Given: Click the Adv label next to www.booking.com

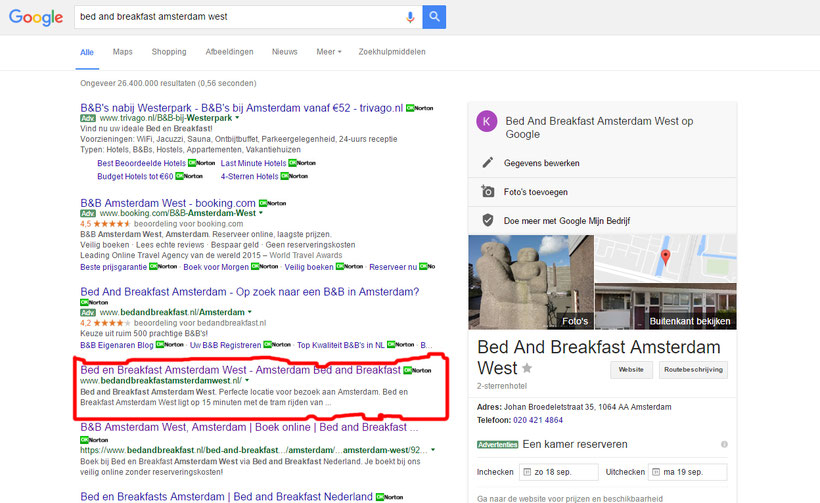Looking at the screenshot, I should 88,213.
